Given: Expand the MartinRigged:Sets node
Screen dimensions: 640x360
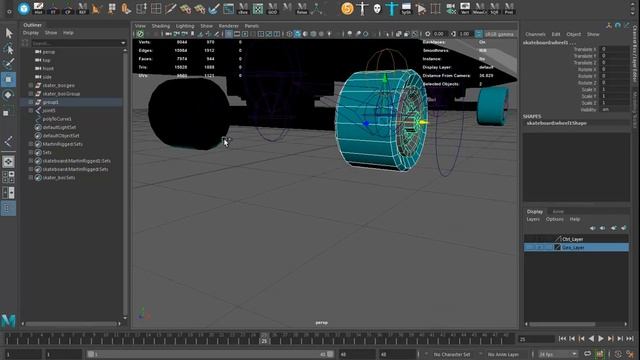Looking at the screenshot, I should pos(31,144).
